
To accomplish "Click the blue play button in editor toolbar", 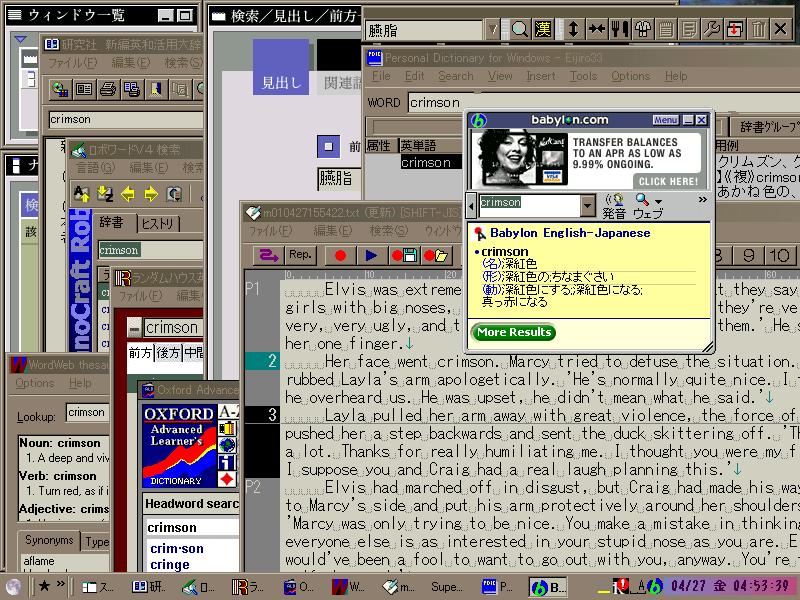I will tap(371, 256).
